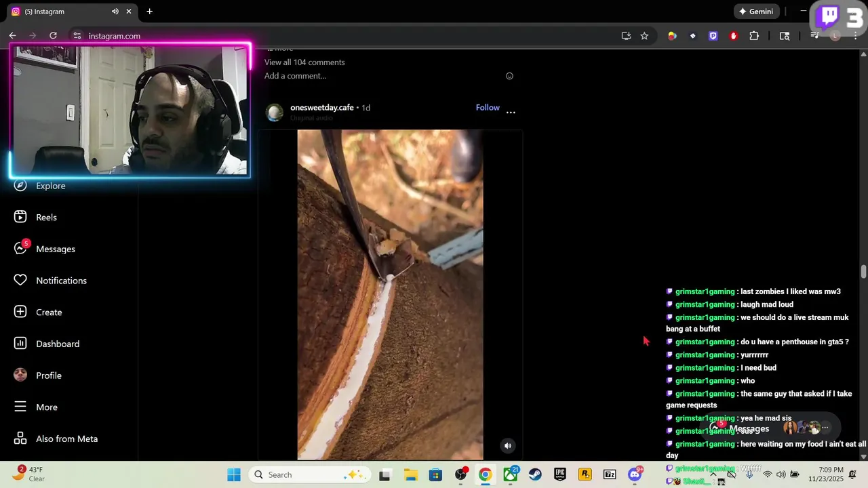Click the tab search screenshot icon
Screen dimensions: 868x488
point(785,36)
